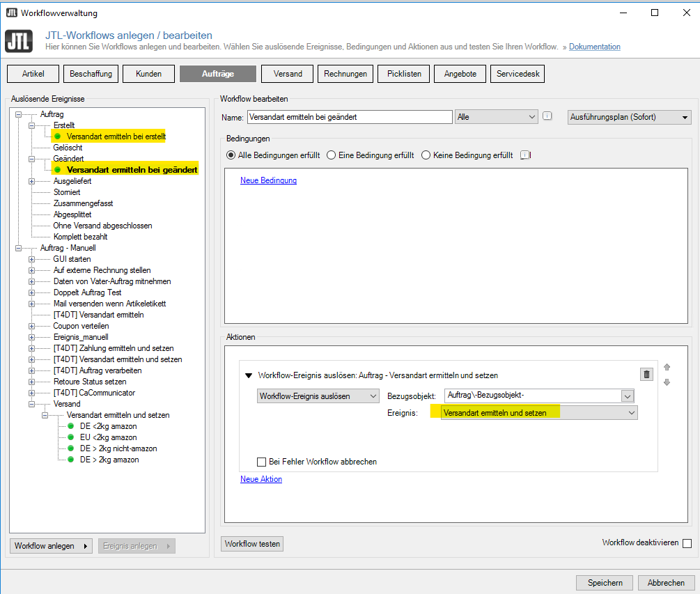
Task: Click green status dot of EU <2kg amazon
Action: point(70,437)
